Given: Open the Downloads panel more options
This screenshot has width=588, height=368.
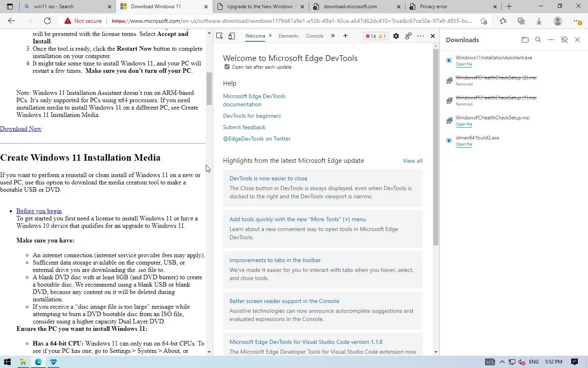Looking at the screenshot, I should 551,40.
